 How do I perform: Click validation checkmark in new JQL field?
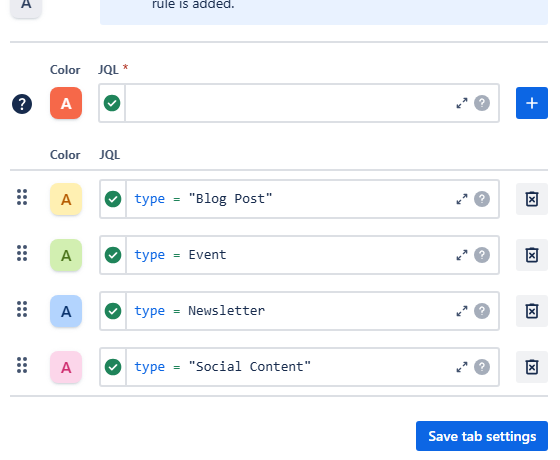[x=112, y=103]
